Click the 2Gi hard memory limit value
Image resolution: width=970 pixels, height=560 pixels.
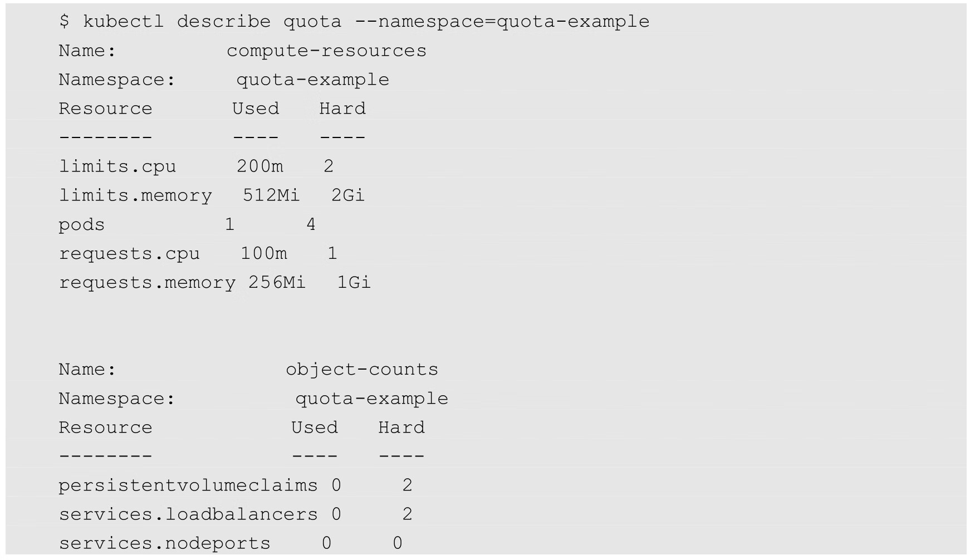tap(347, 195)
